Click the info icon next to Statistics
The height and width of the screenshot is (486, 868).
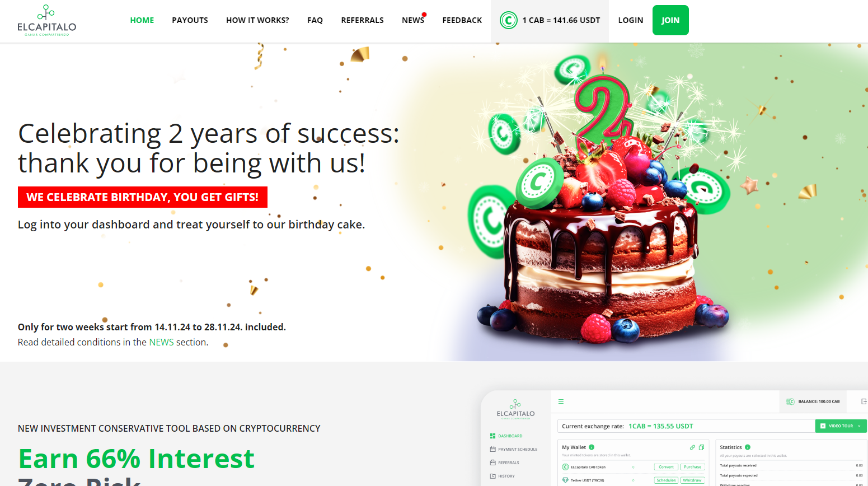(748, 447)
